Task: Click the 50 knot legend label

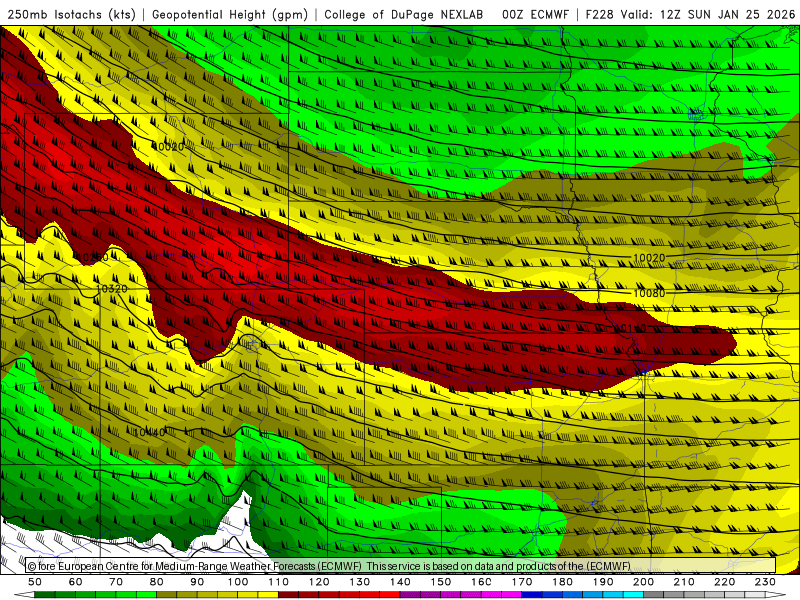Action: [35, 582]
